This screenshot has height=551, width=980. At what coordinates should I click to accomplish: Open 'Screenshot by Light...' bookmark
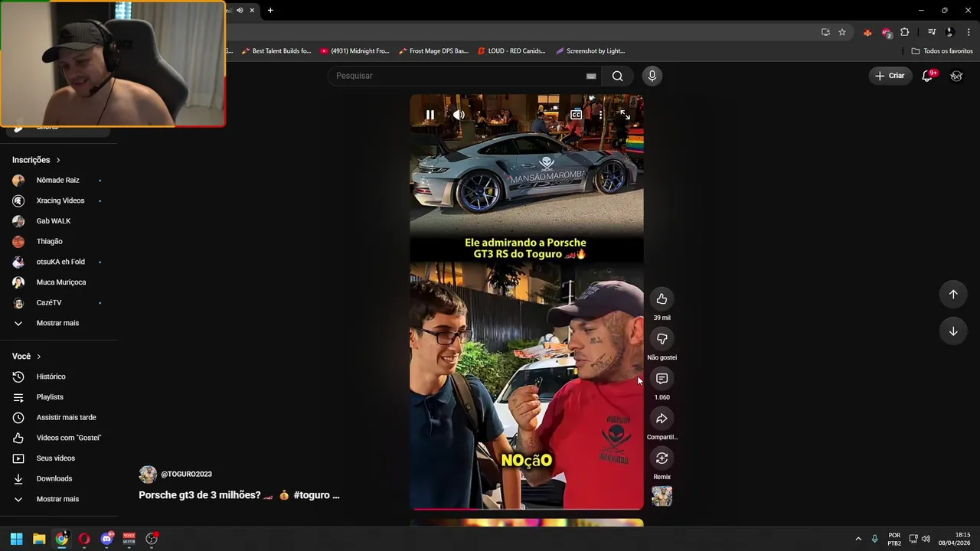tap(590, 51)
